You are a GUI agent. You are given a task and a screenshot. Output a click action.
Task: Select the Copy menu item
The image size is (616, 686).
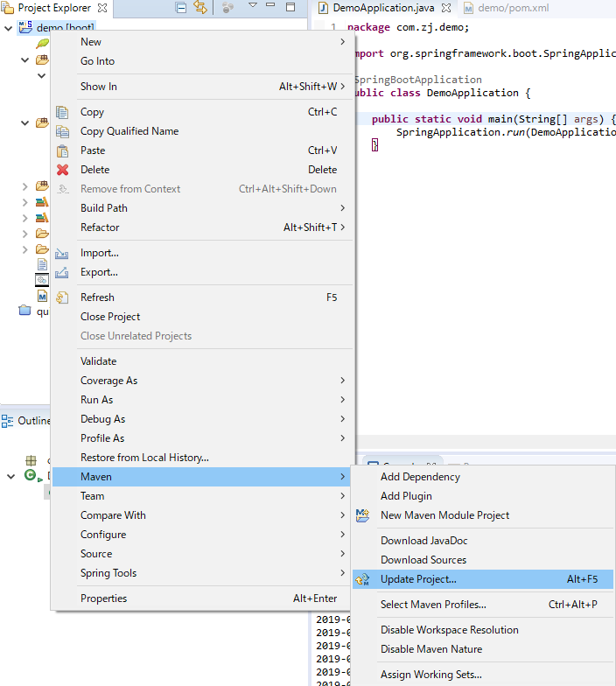point(203,112)
